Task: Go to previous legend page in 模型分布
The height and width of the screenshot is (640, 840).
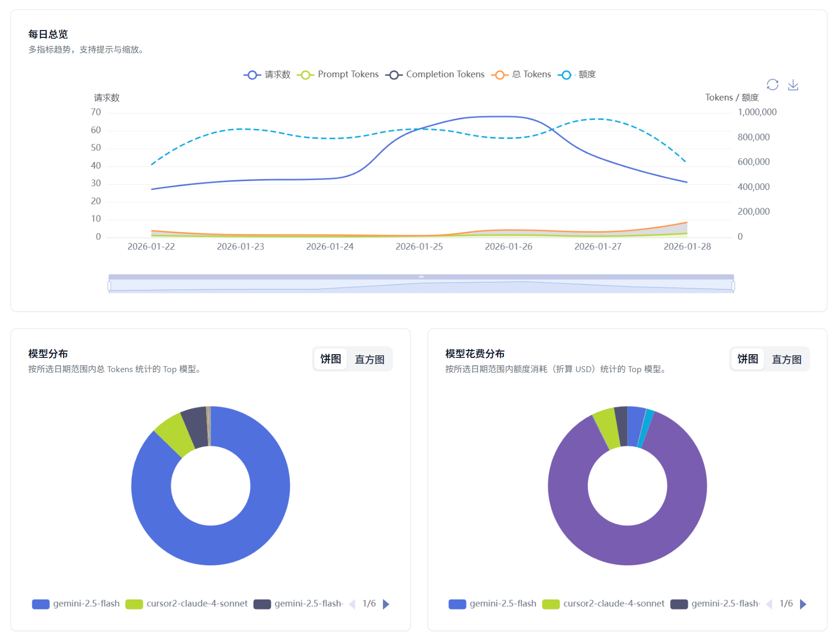Action: point(352,604)
